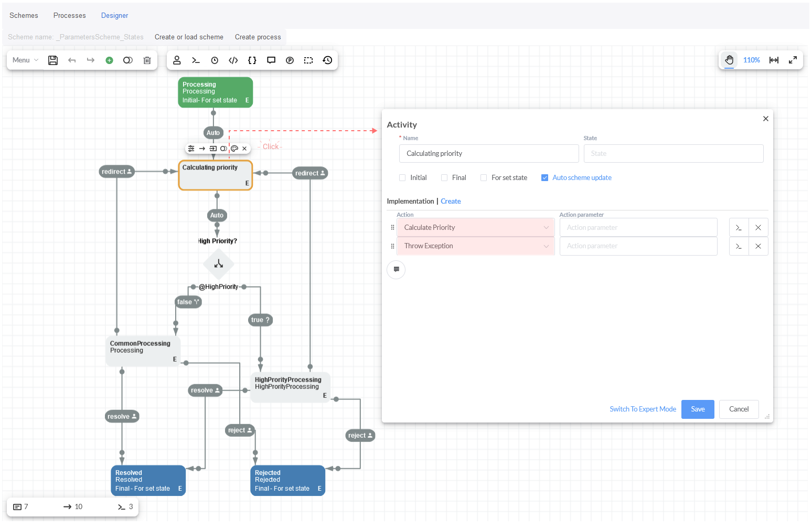Activate the area selection tool (dashed rectangle)
812x528 pixels.
point(308,60)
